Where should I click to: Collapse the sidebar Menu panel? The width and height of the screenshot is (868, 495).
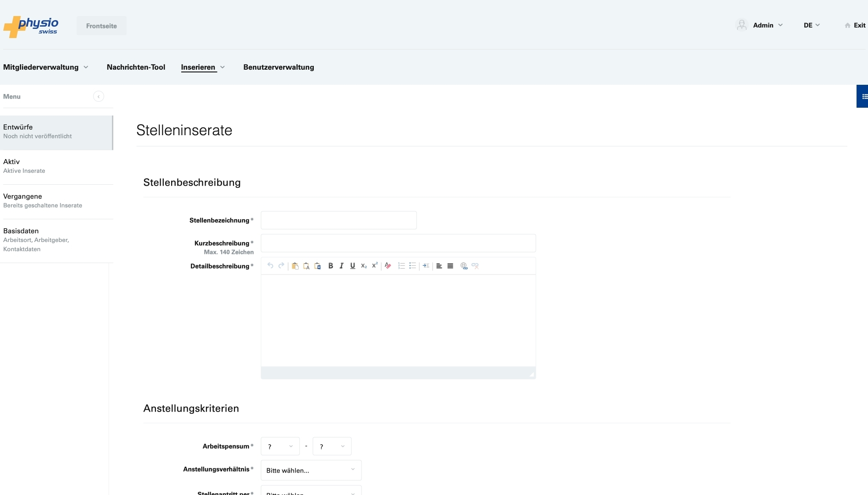(99, 96)
